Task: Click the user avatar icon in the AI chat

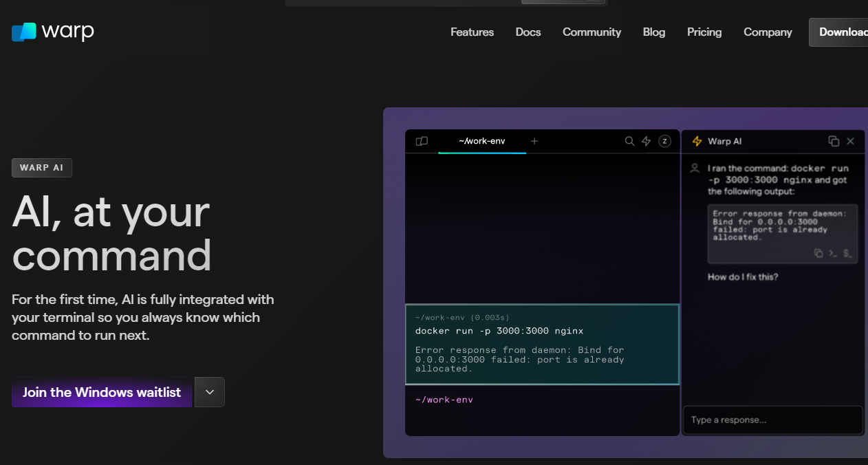Action: point(695,168)
